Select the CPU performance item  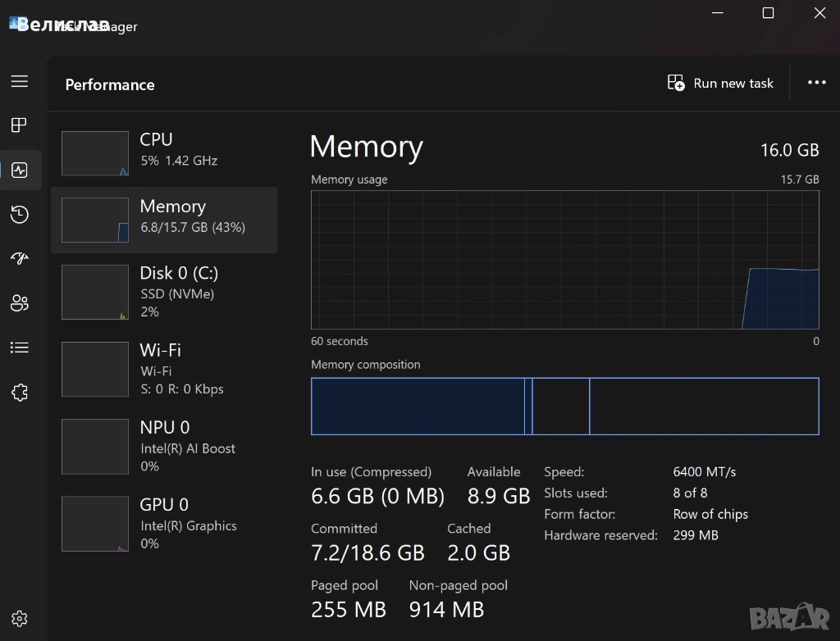pyautogui.click(x=164, y=152)
